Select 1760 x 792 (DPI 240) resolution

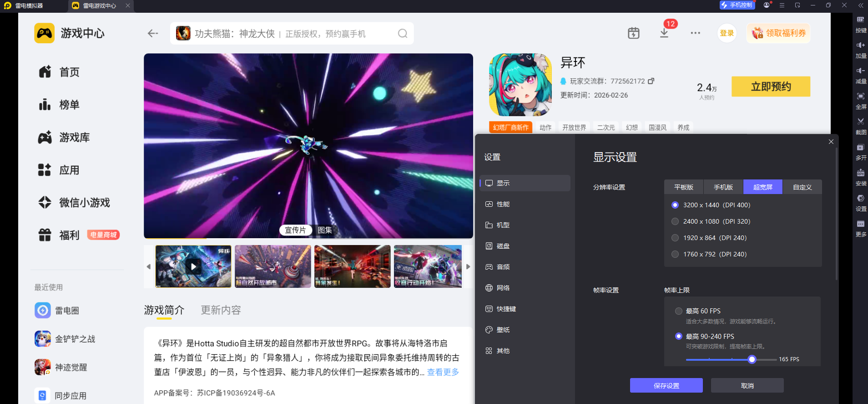point(675,254)
